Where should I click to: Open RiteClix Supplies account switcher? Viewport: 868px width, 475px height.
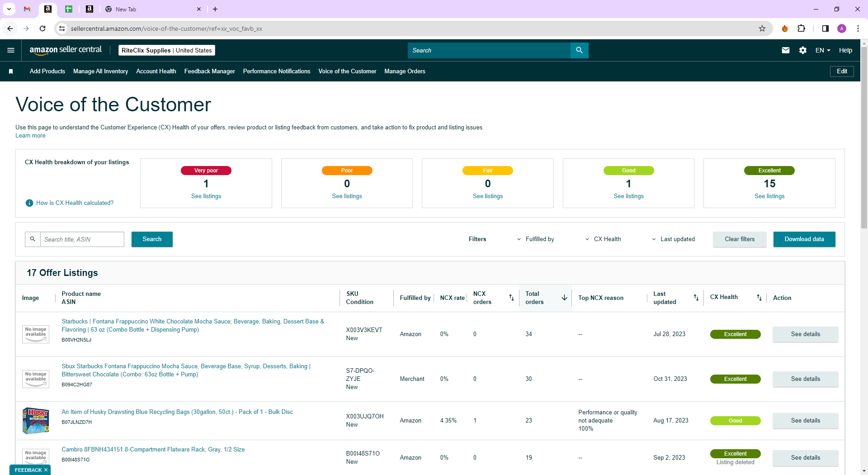(167, 50)
